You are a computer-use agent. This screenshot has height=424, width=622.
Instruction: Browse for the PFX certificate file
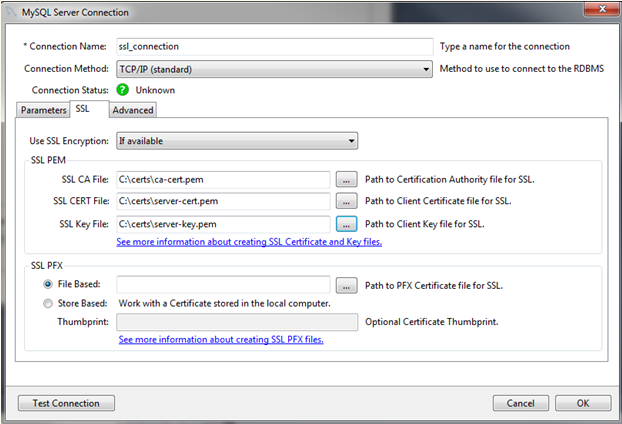click(x=346, y=286)
